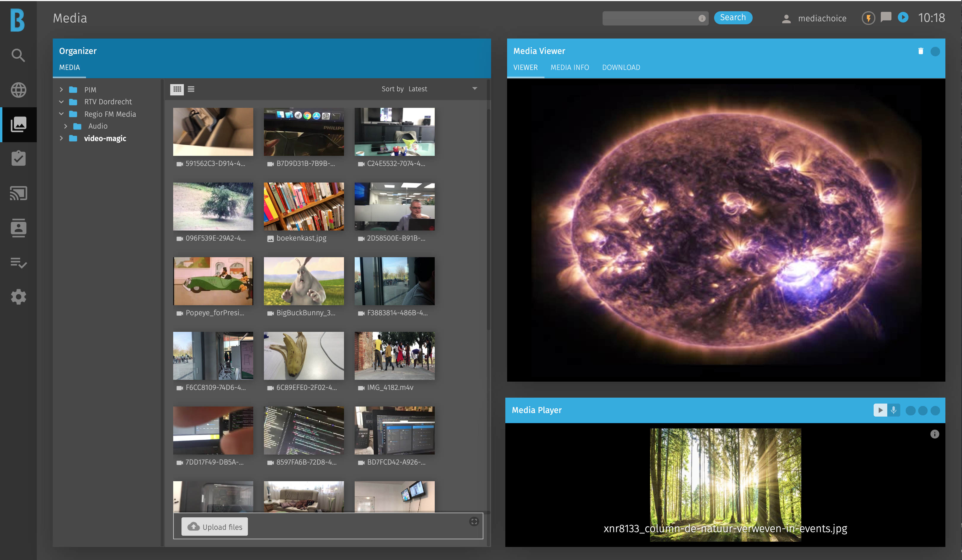Open the contacts badge icon in the sidebar
Image resolution: width=962 pixels, height=560 pixels.
click(x=18, y=228)
